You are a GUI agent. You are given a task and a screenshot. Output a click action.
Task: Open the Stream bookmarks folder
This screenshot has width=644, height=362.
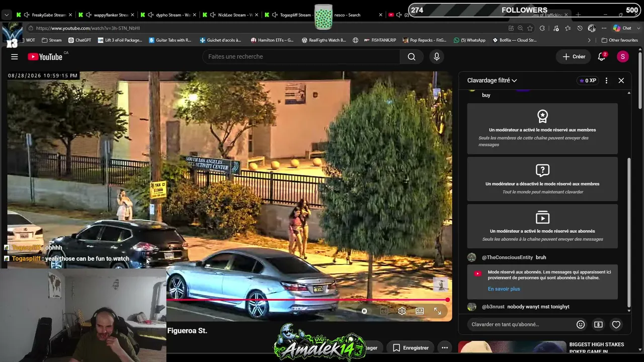(52, 40)
